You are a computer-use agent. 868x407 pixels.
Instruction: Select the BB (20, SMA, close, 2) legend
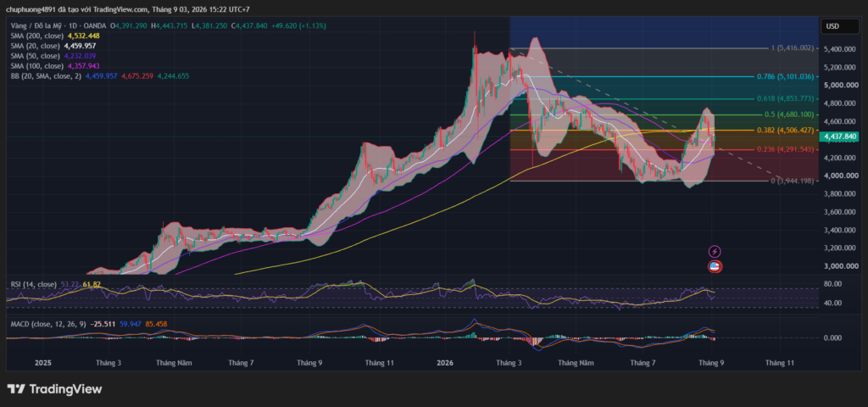pyautogui.click(x=46, y=75)
